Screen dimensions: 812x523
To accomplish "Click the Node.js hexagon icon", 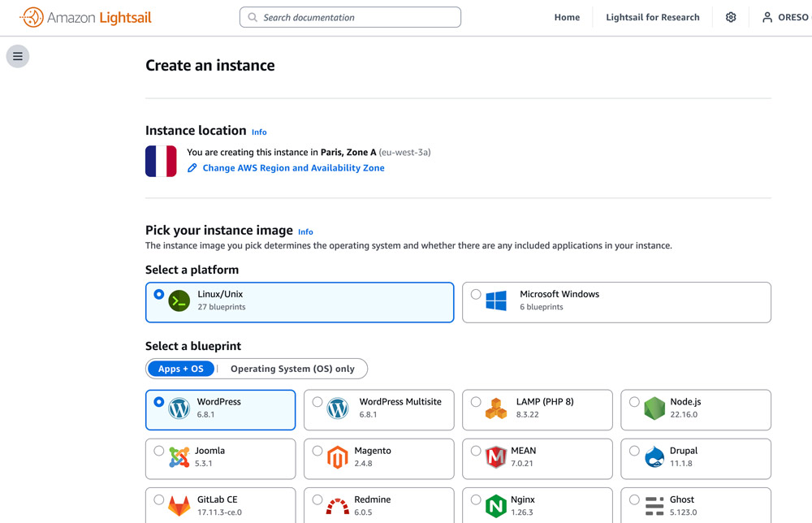I will [654, 408].
